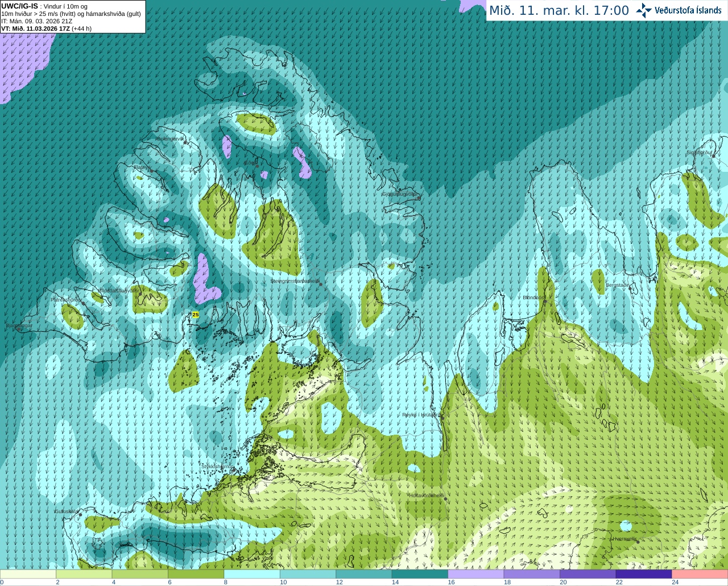Screen dimensions: 728x586
Task: Click the Veðurstofa Íslands title text
Action: coord(688,10)
